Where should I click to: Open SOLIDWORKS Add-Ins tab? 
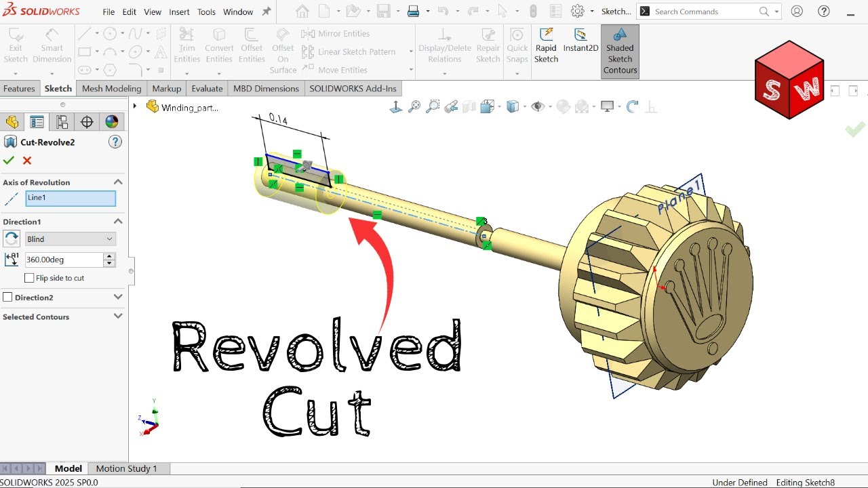(x=353, y=88)
